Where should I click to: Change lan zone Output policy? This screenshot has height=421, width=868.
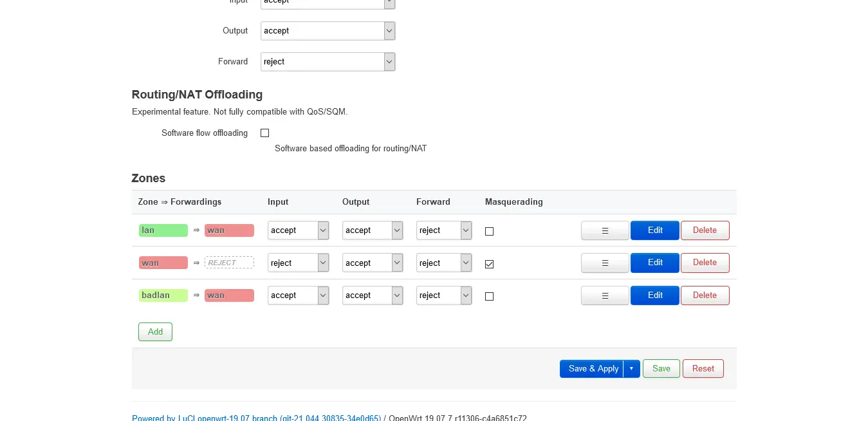tap(373, 230)
